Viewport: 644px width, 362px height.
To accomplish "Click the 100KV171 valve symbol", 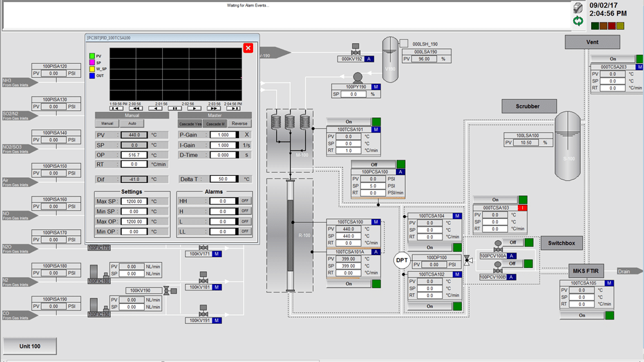I will pyautogui.click(x=204, y=247).
